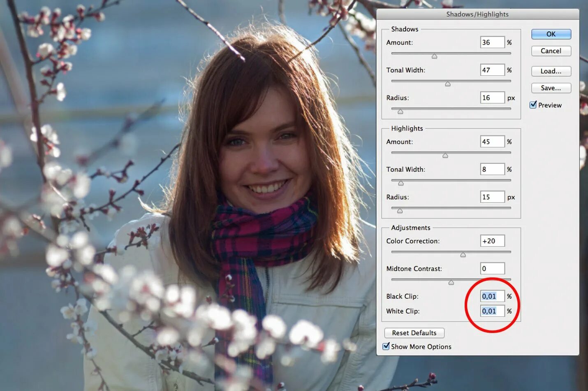Focus the Highlights Tonal Width field showing 8
The height and width of the screenshot is (391, 588).
coord(492,169)
